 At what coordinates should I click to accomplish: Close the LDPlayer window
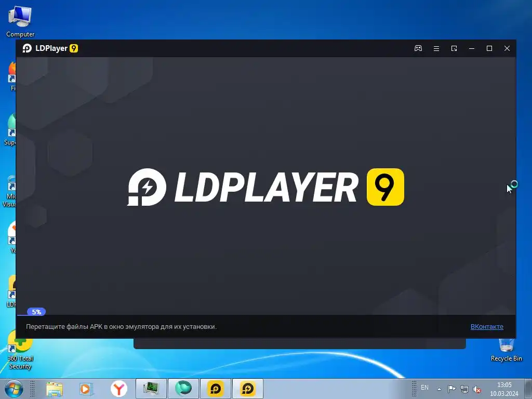tap(507, 48)
